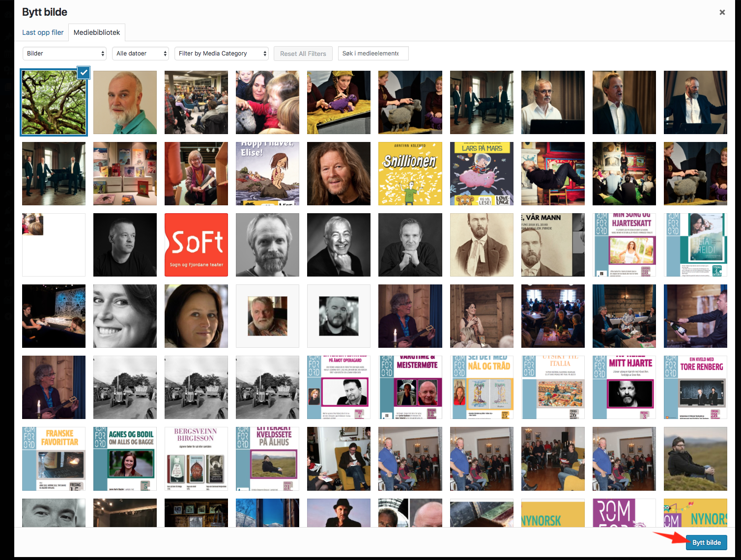The image size is (741, 560).
Task: Expand Filter by Media Category dropdown
Action: pyautogui.click(x=222, y=54)
